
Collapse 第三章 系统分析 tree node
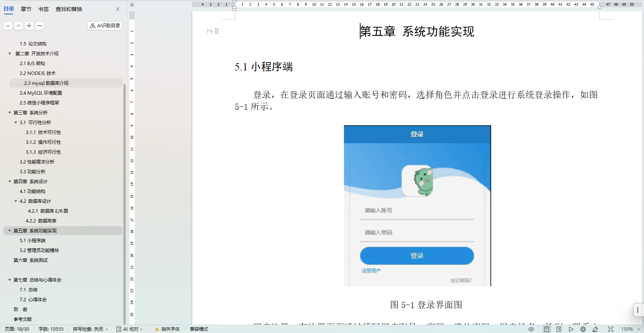coord(10,113)
